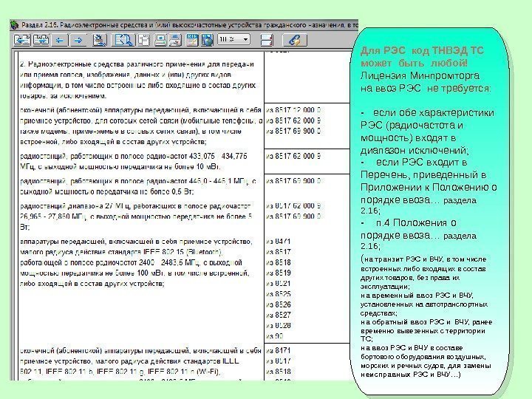Click the copy document icon

[x=144, y=40]
